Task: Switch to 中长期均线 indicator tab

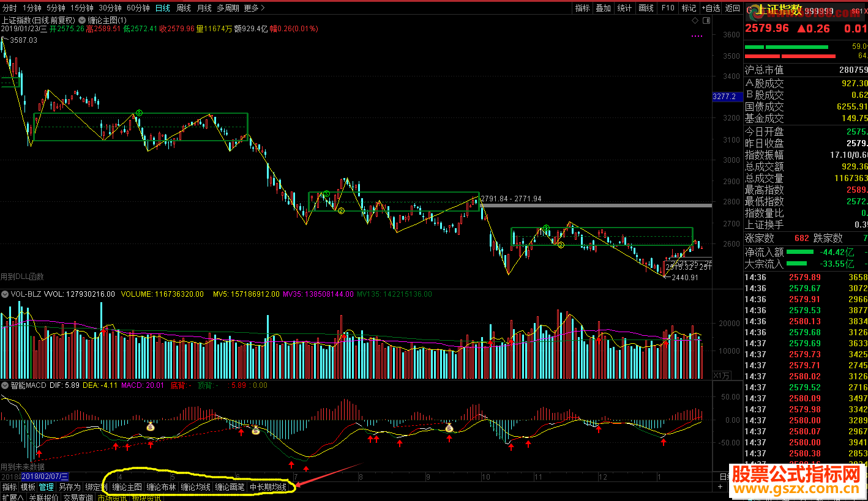Action: pos(268,488)
